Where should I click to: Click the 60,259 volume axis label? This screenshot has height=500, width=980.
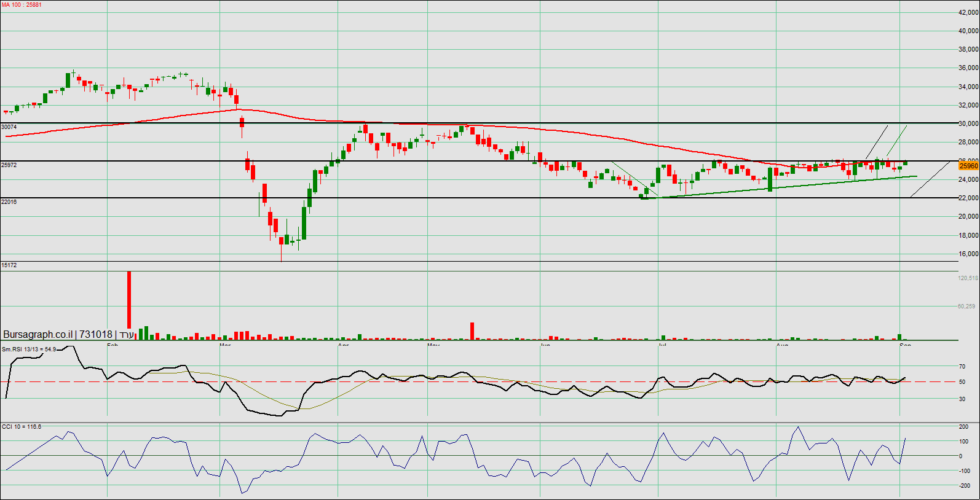click(x=966, y=307)
